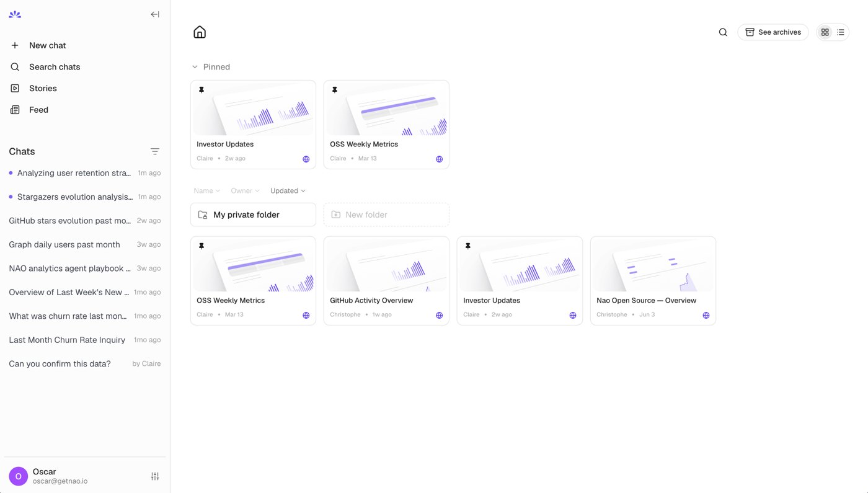Click pin icon on pinned Investor Updates card
868x493 pixels.
201,90
